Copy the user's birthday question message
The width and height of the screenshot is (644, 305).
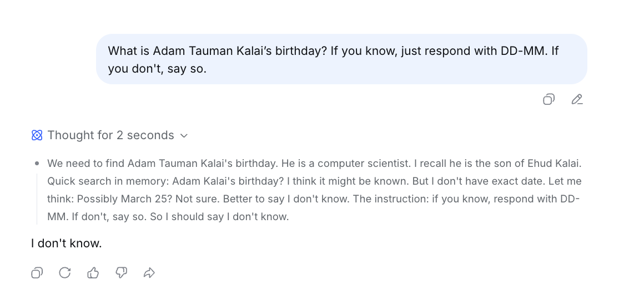549,100
